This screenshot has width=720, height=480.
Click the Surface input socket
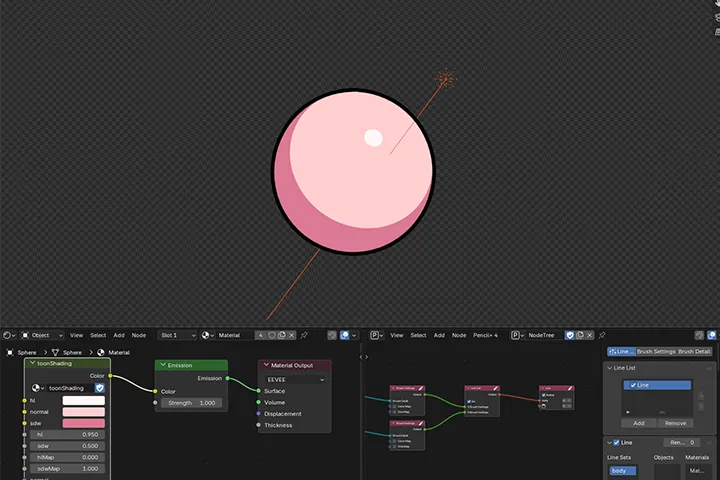click(259, 391)
